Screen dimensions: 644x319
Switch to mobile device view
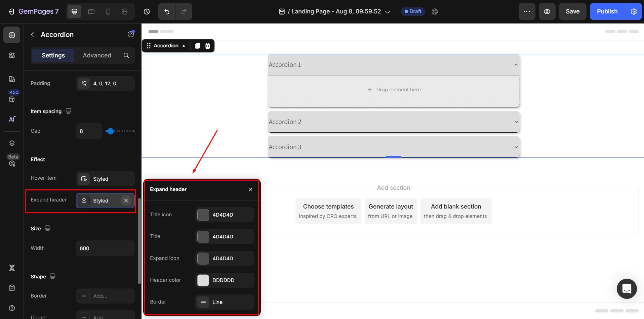[x=108, y=11]
